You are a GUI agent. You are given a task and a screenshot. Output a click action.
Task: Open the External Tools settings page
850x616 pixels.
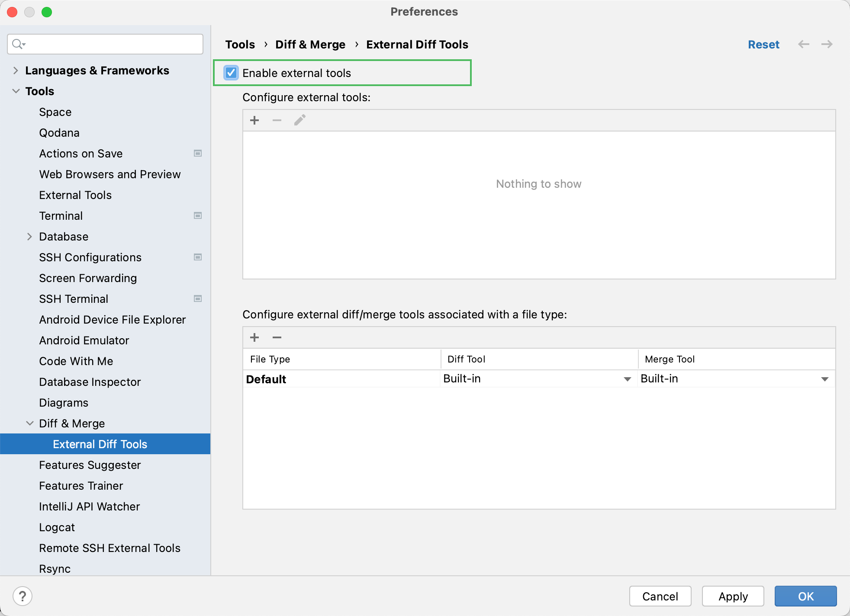[75, 195]
